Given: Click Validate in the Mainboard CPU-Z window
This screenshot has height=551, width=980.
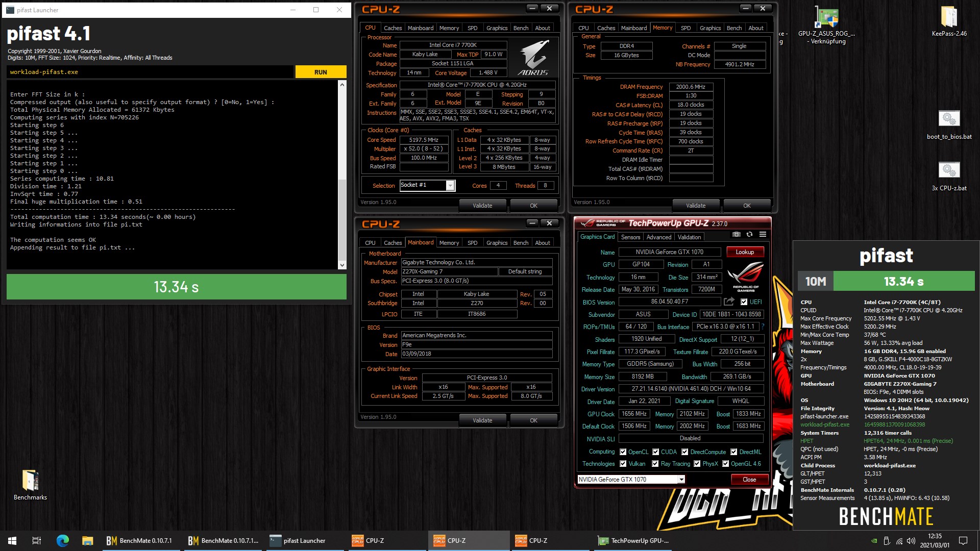Looking at the screenshot, I should point(482,420).
